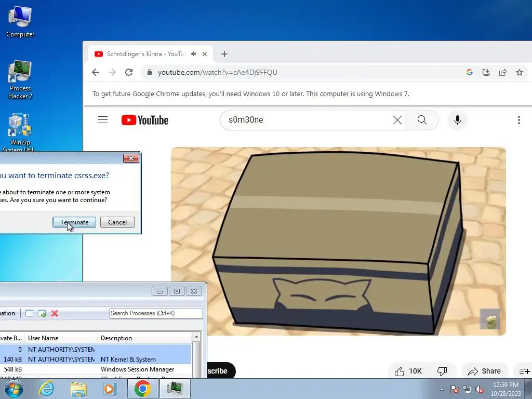Clear the YouTube search text
Viewport: 532px width, 399px height.
coord(397,120)
